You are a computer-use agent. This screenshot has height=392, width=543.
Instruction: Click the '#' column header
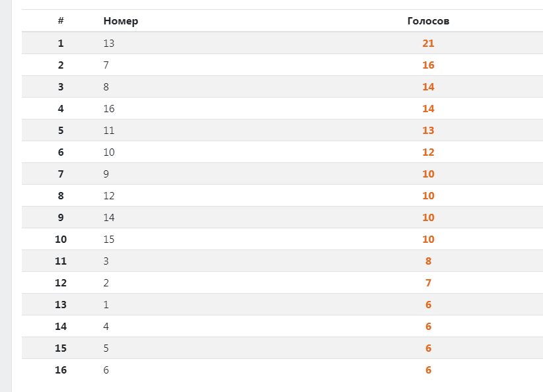click(61, 21)
